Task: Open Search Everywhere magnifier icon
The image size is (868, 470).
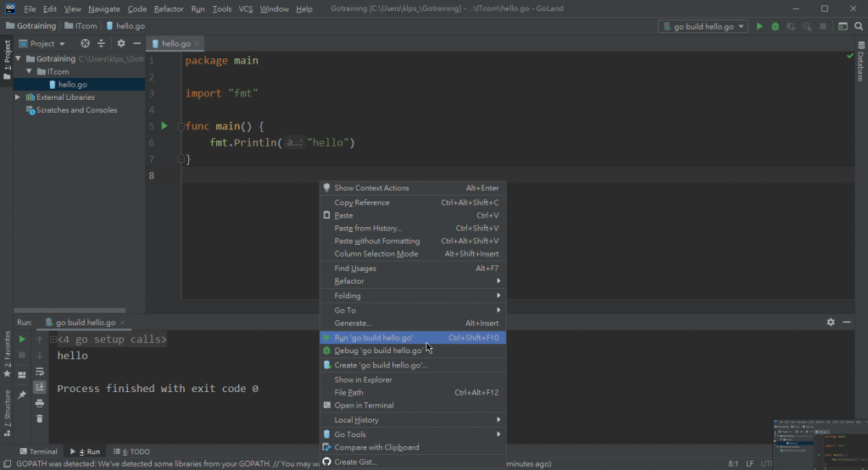Action: click(x=859, y=26)
